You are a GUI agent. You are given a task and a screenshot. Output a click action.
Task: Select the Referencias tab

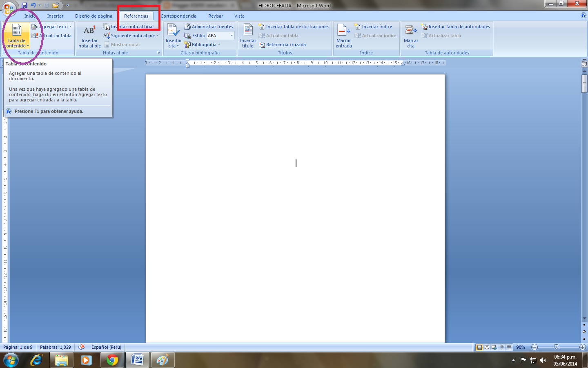tap(136, 16)
